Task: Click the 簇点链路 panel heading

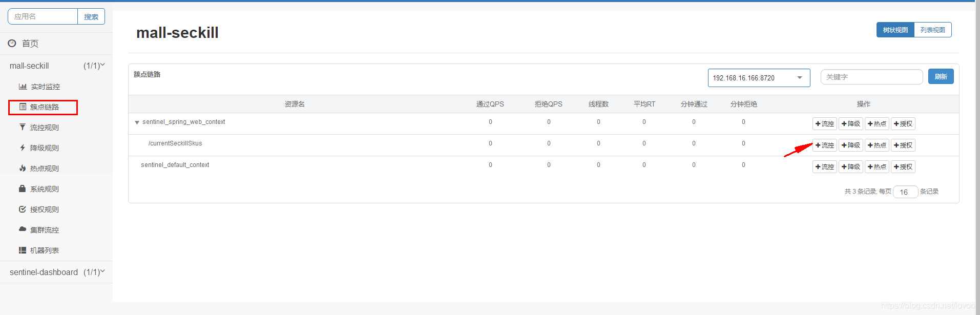Action: pos(147,74)
